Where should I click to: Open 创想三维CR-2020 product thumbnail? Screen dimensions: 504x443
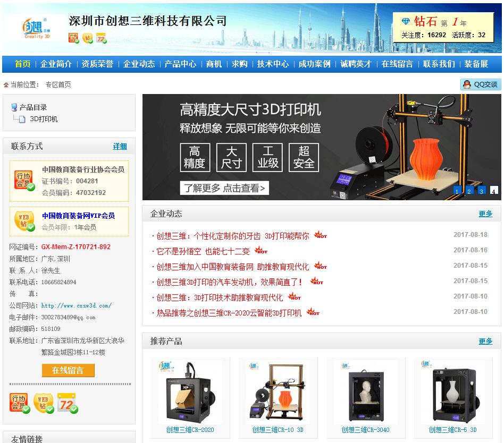pyautogui.click(x=190, y=391)
